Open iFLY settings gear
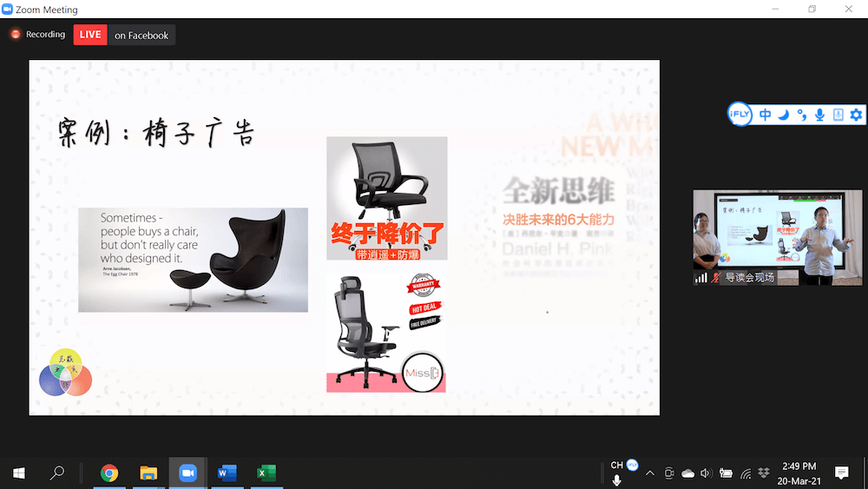The image size is (868, 489). tap(856, 115)
